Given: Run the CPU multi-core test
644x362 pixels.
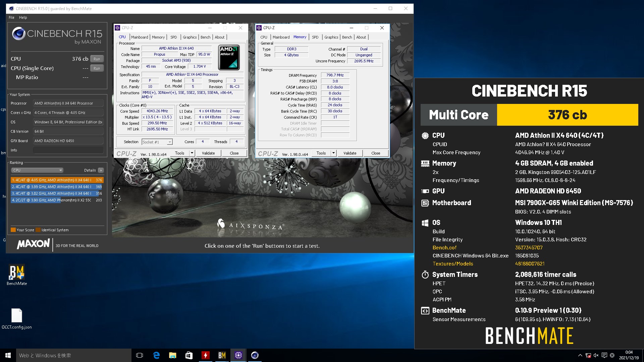Looking at the screenshot, I should [x=97, y=59].
